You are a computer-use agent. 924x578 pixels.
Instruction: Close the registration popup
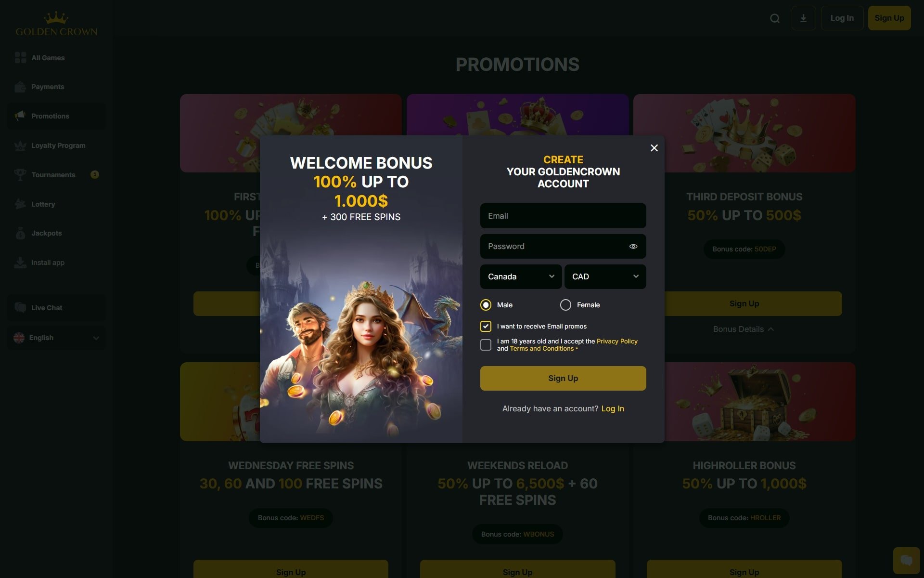[x=654, y=148]
